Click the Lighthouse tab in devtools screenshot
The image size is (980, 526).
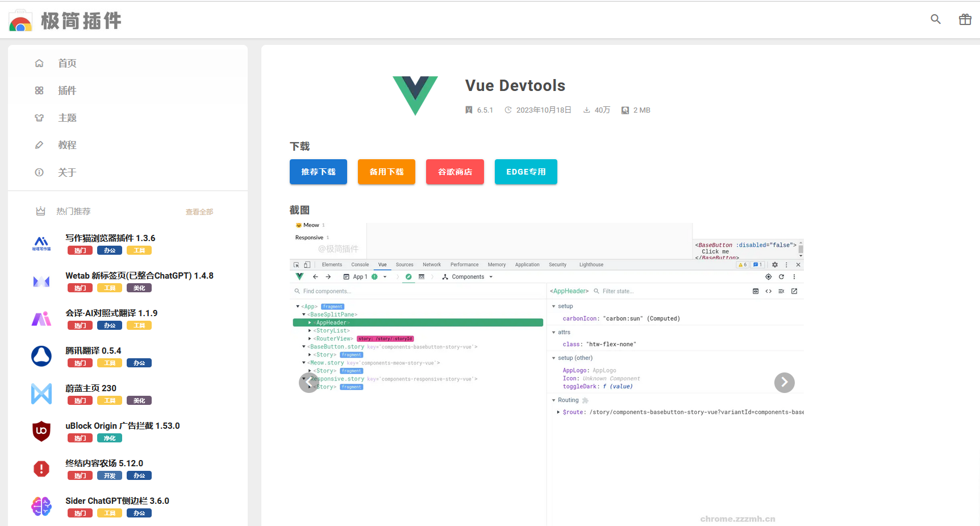pyautogui.click(x=591, y=264)
